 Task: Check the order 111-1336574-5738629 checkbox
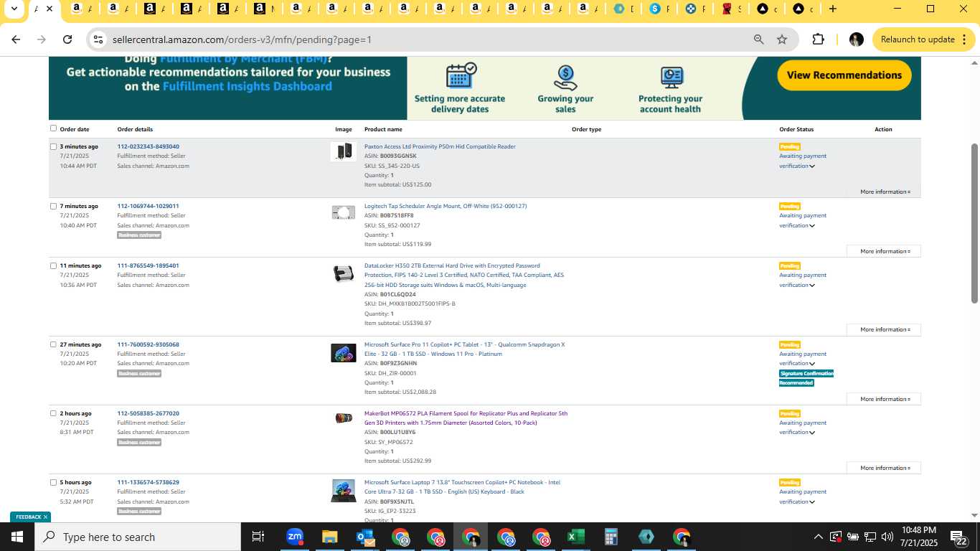53,482
